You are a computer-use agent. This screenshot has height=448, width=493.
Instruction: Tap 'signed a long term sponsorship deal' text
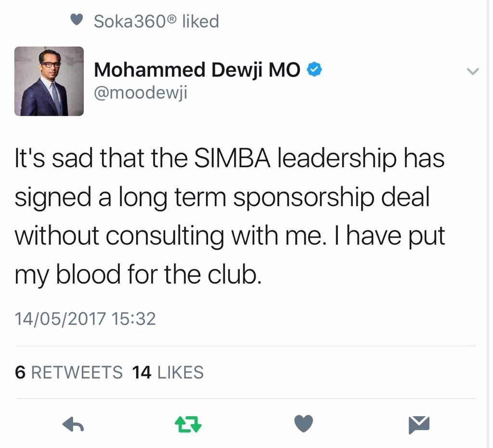tap(221, 198)
